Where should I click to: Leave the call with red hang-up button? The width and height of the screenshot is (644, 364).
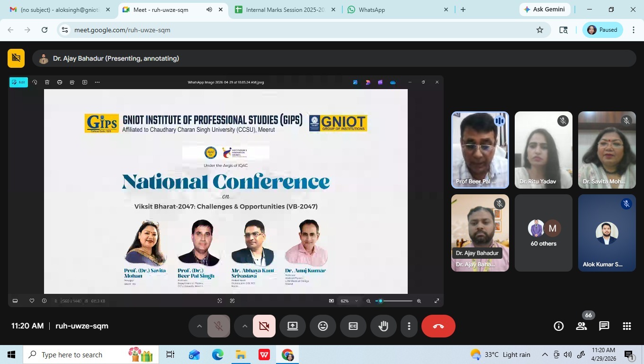[438, 326]
